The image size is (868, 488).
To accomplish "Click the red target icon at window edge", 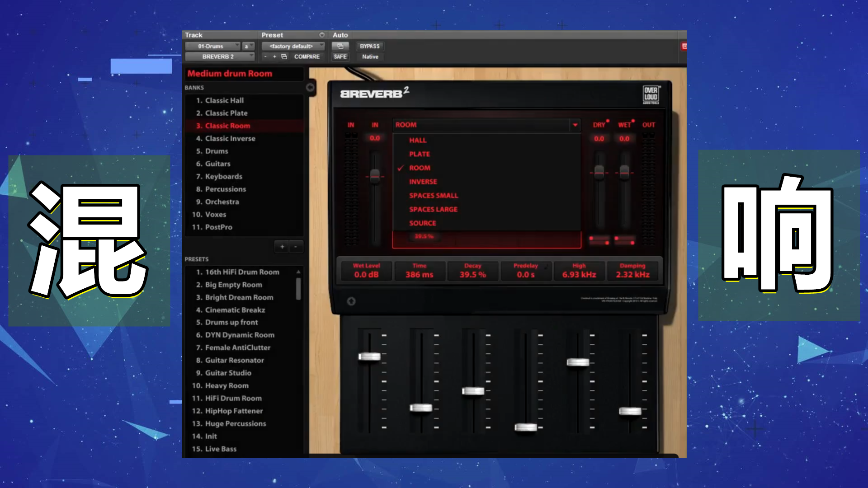I will click(684, 46).
